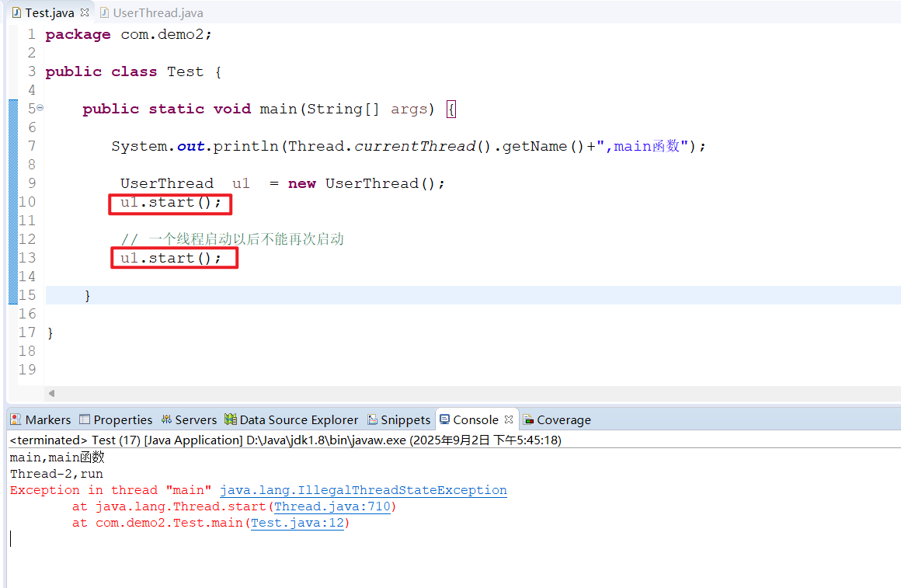Open the Properties view tab
901x588 pixels.
click(116, 419)
